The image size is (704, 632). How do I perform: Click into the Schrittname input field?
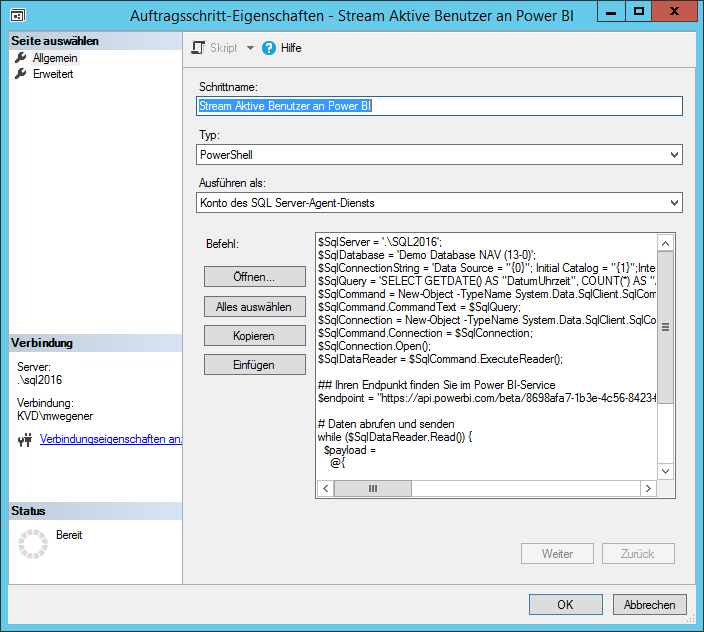tap(439, 106)
